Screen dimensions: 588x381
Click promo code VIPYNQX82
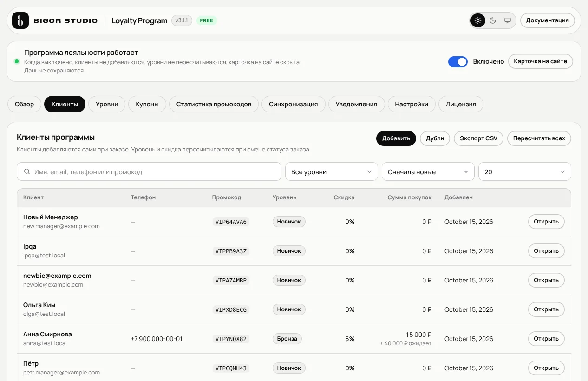[x=231, y=339]
